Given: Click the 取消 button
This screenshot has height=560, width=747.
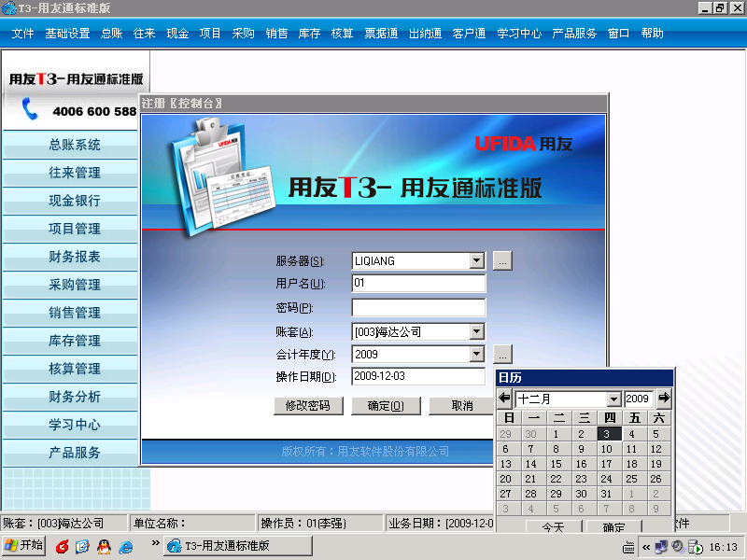Looking at the screenshot, I should pos(461,406).
